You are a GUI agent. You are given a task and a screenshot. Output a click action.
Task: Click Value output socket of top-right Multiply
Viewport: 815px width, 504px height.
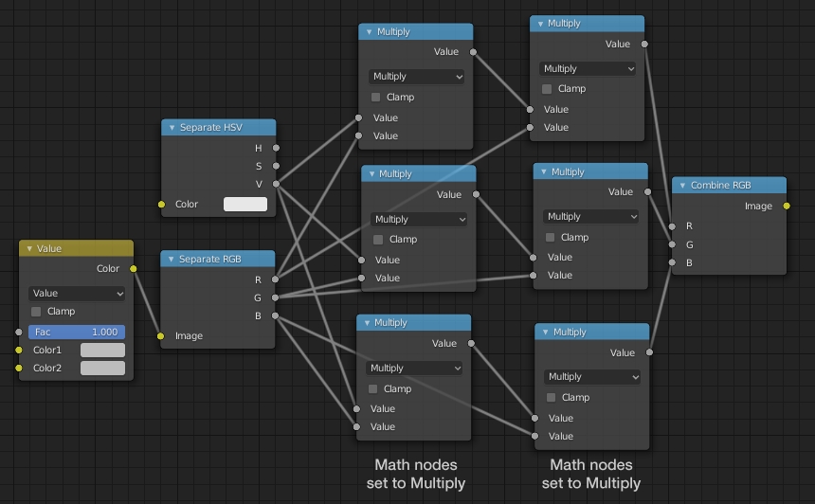click(644, 45)
